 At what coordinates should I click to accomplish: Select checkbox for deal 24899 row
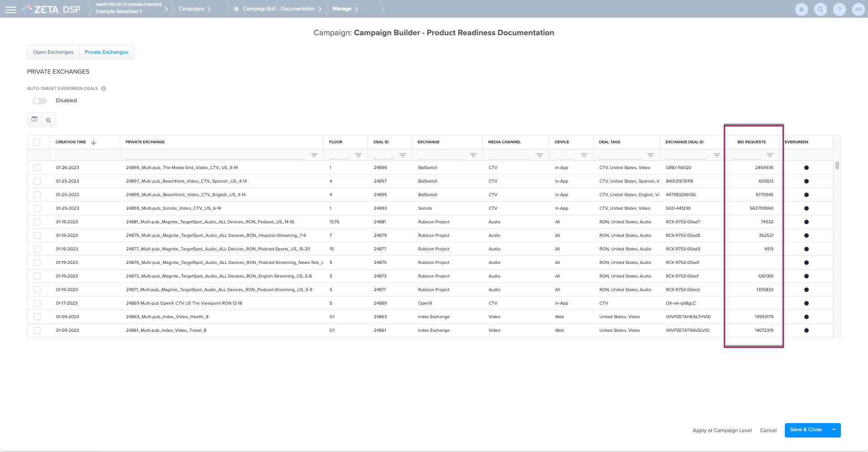pos(37,168)
